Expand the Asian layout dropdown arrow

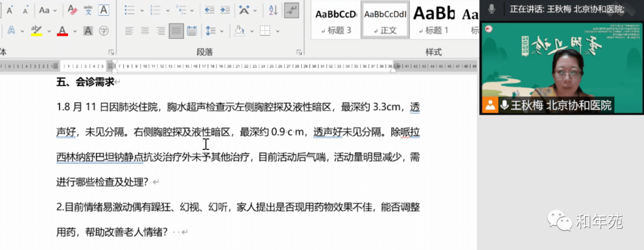point(255,11)
